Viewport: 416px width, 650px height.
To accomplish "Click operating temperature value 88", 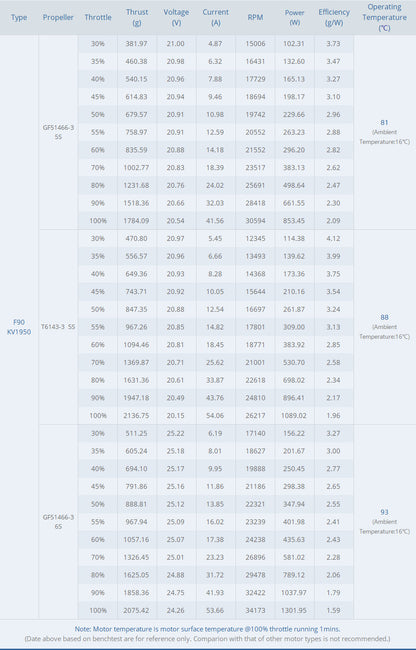I will (384, 317).
